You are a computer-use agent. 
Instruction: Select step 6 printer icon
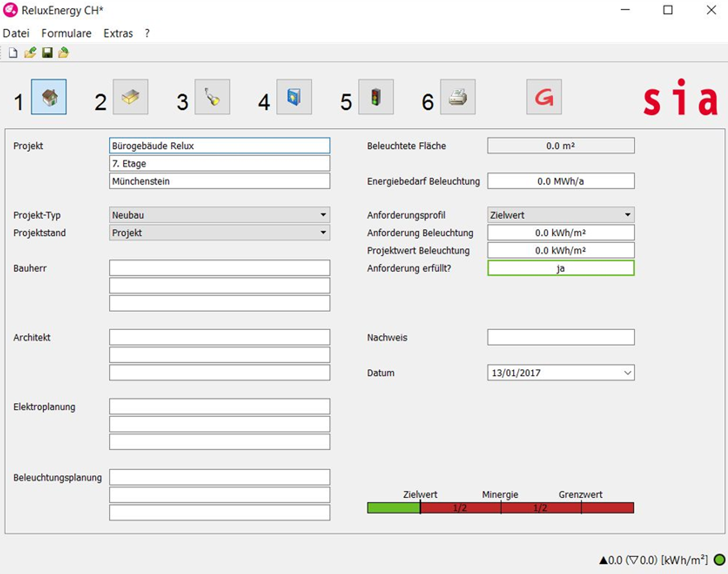point(458,97)
